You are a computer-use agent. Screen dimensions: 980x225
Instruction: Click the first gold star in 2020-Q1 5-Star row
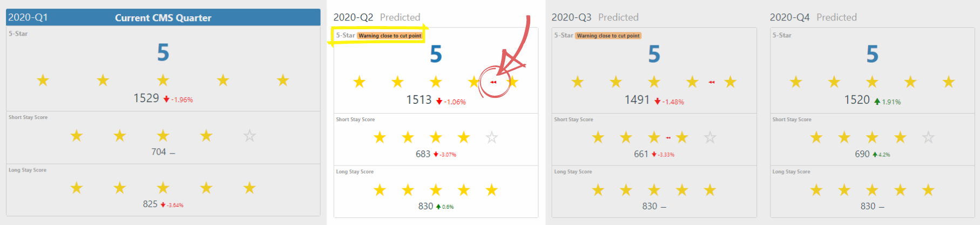tap(43, 81)
